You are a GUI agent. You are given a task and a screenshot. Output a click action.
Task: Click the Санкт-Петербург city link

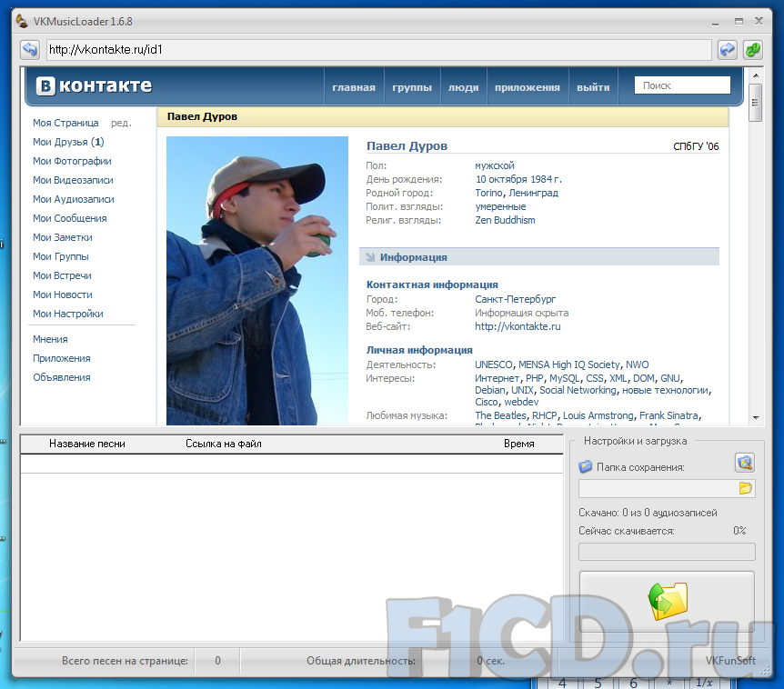click(515, 299)
